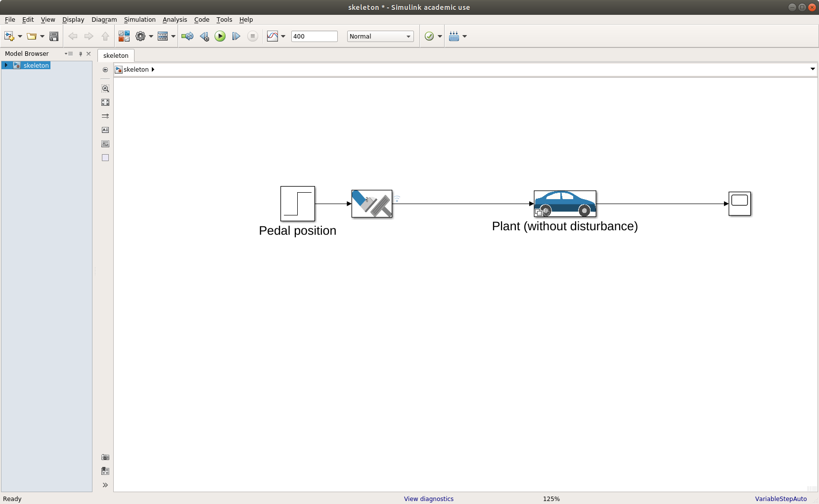Open the Library Browser
The image size is (819, 504).
124,36
